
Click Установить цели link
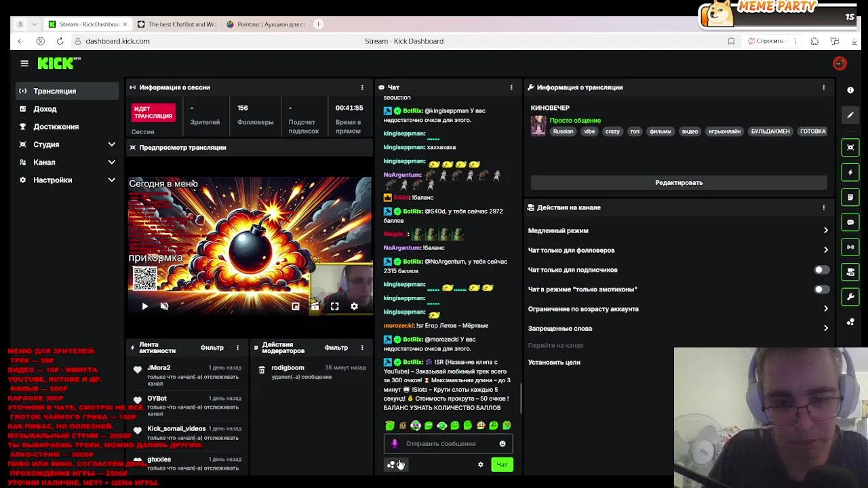click(x=554, y=363)
